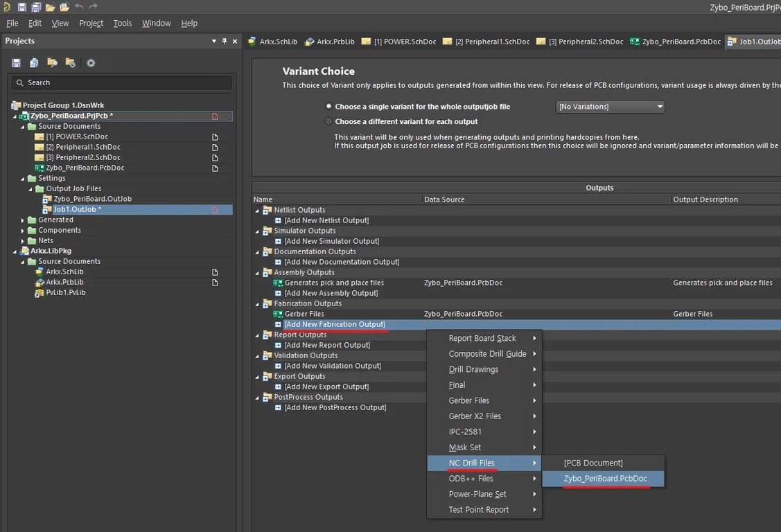This screenshot has width=781, height=532.
Task: Select 'Choose a single variant for the whole outputjob file'
Action: point(328,107)
